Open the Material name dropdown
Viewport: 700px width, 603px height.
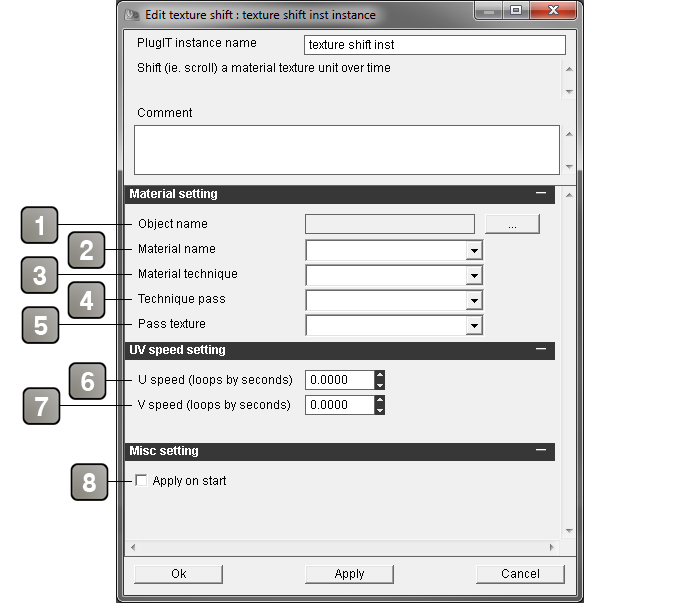[474, 250]
